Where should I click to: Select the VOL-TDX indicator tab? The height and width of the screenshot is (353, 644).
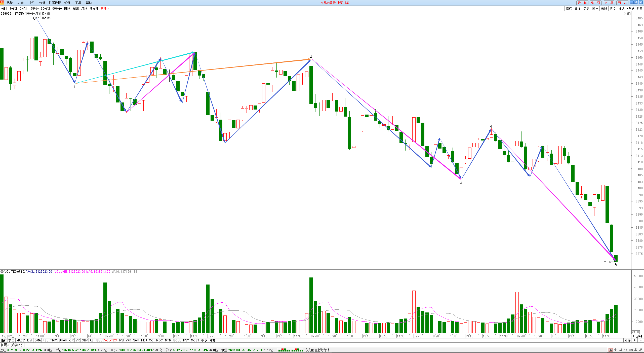pos(111,340)
